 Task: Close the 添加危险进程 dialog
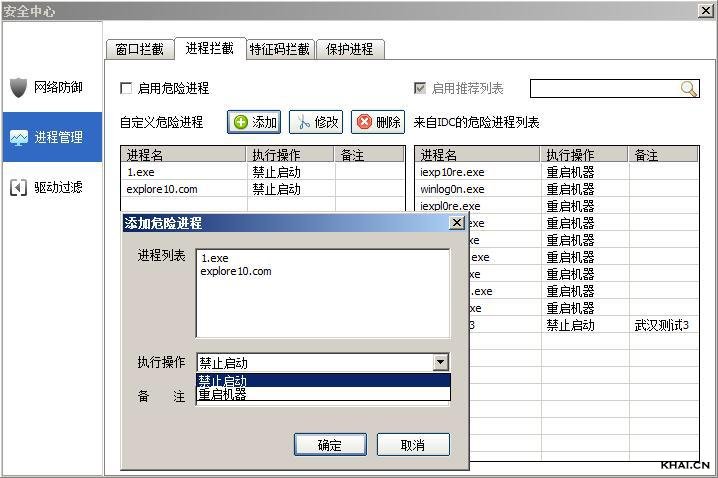(457, 223)
